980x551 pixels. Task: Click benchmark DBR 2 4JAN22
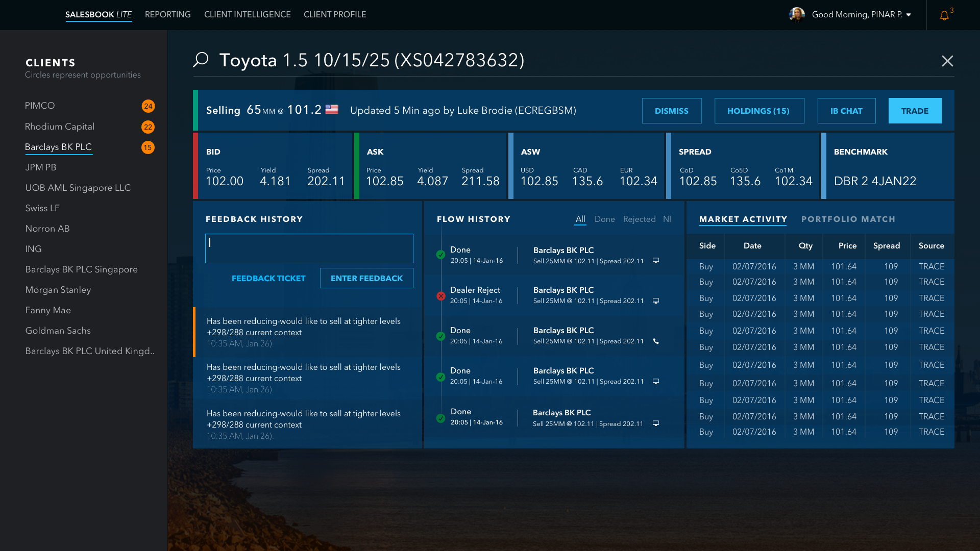click(875, 181)
